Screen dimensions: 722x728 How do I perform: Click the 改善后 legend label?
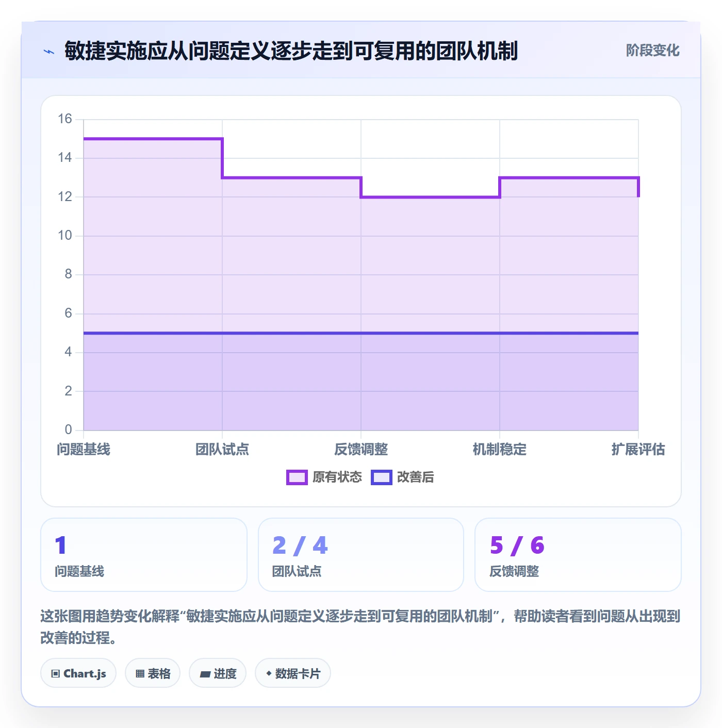tap(416, 477)
